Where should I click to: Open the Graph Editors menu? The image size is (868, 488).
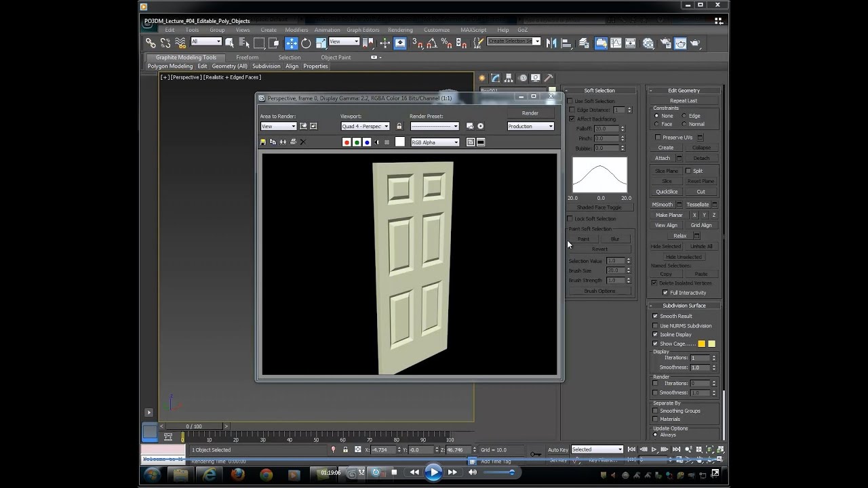[363, 30]
